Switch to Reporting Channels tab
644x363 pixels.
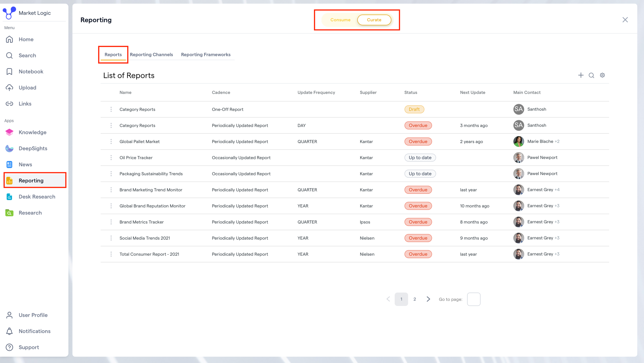[x=151, y=55]
